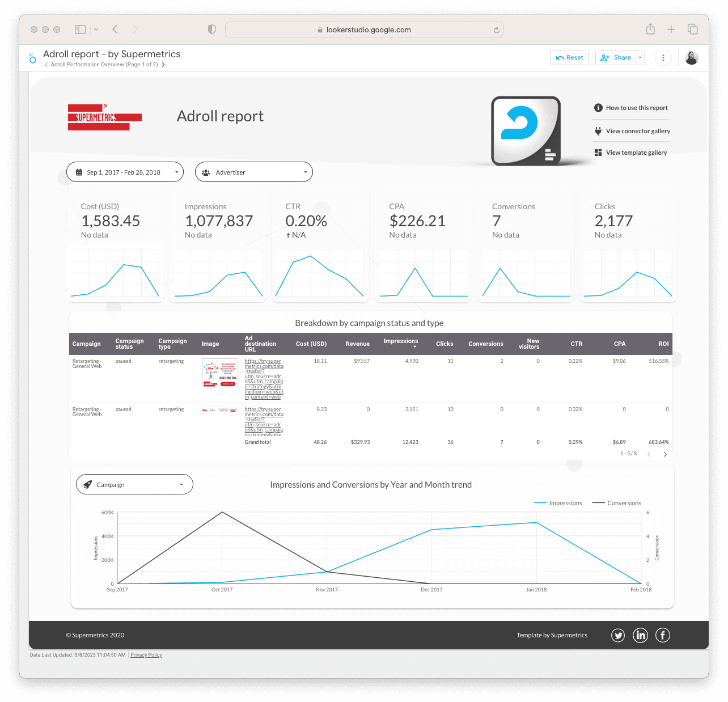Viewport: 728px width, 702px height.
Task: Go to next table page arrow
Action: pyautogui.click(x=665, y=454)
